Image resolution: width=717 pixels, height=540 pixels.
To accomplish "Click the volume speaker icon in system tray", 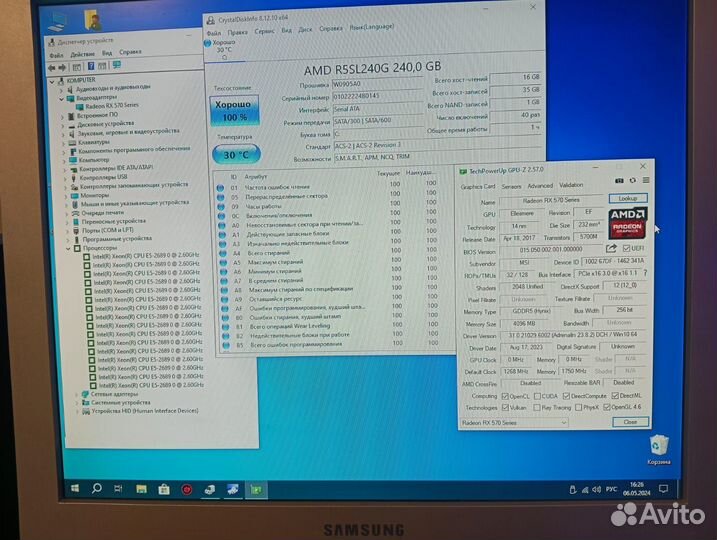I will click(x=596, y=490).
